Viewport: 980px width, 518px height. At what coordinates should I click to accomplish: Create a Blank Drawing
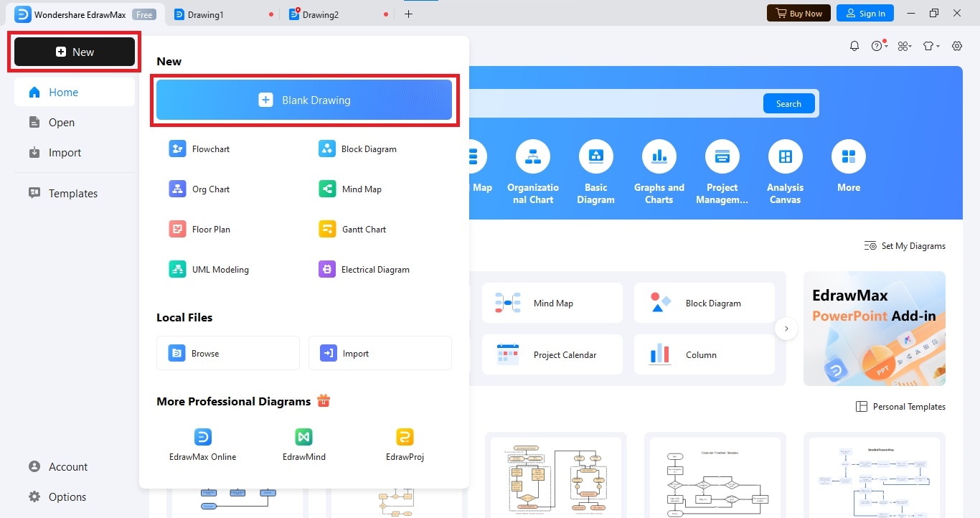coord(304,100)
